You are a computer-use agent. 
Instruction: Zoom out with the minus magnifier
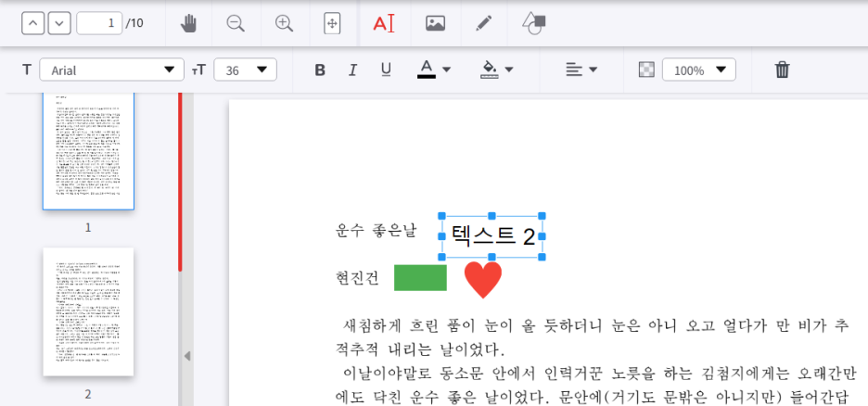tap(236, 23)
